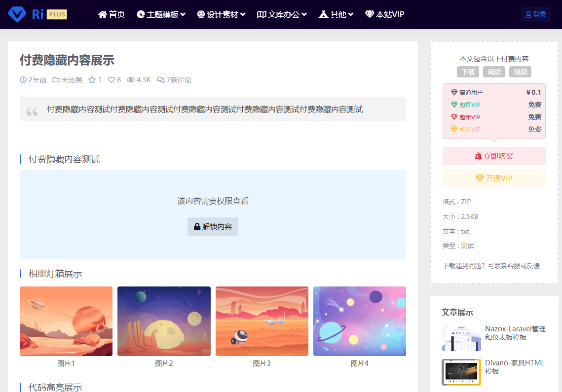Click the Ri PLUS site logo
562x392 pixels.
click(37, 14)
